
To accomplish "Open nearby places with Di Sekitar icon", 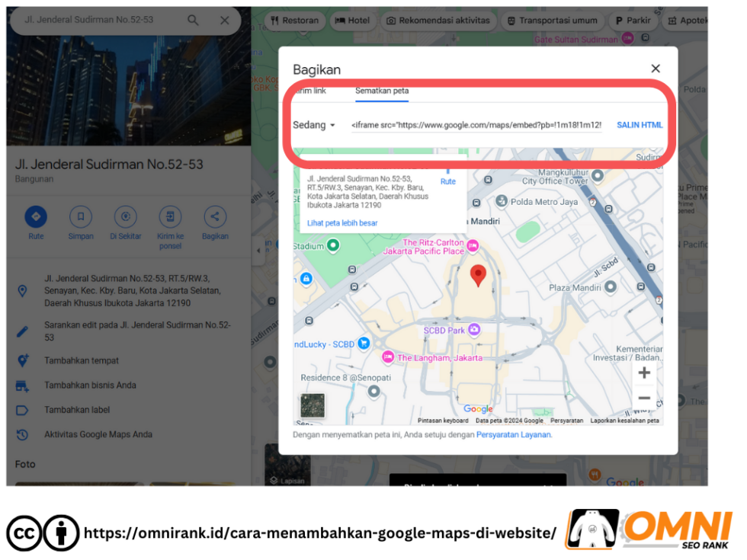I will click(x=125, y=216).
